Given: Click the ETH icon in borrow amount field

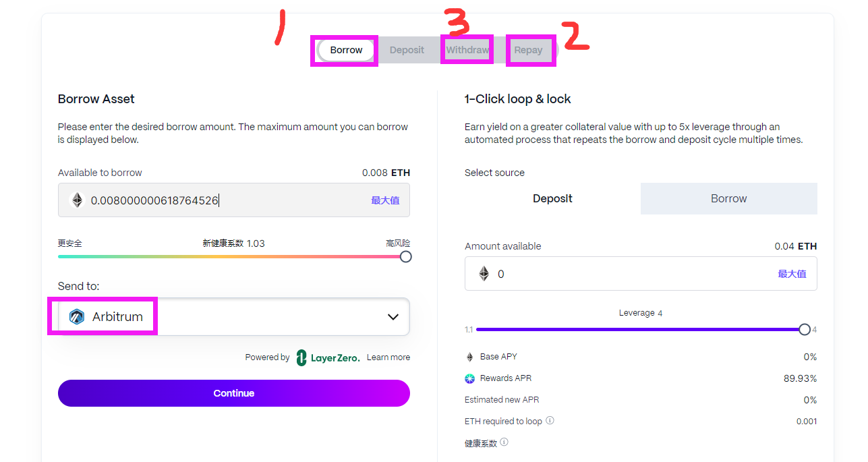Looking at the screenshot, I should point(77,200).
